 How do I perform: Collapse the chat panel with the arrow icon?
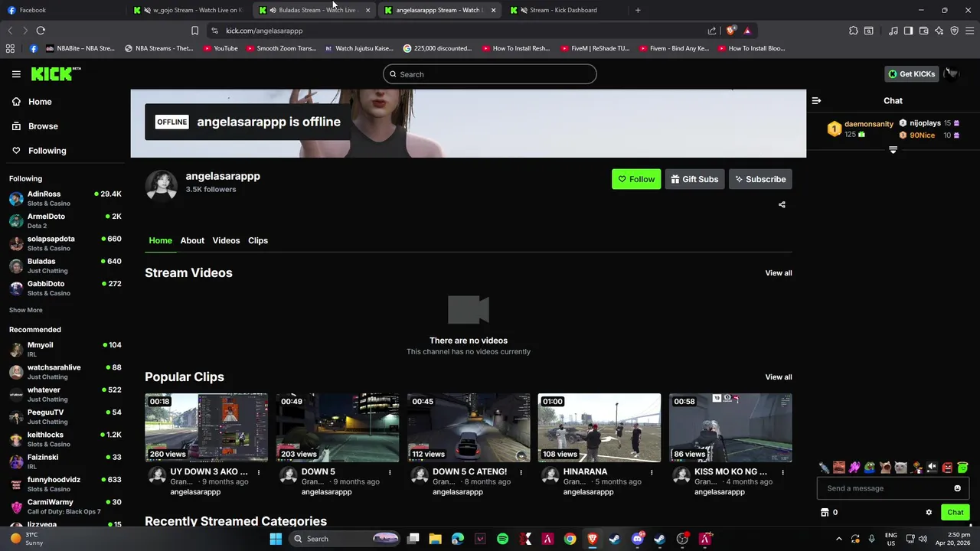[x=816, y=100]
